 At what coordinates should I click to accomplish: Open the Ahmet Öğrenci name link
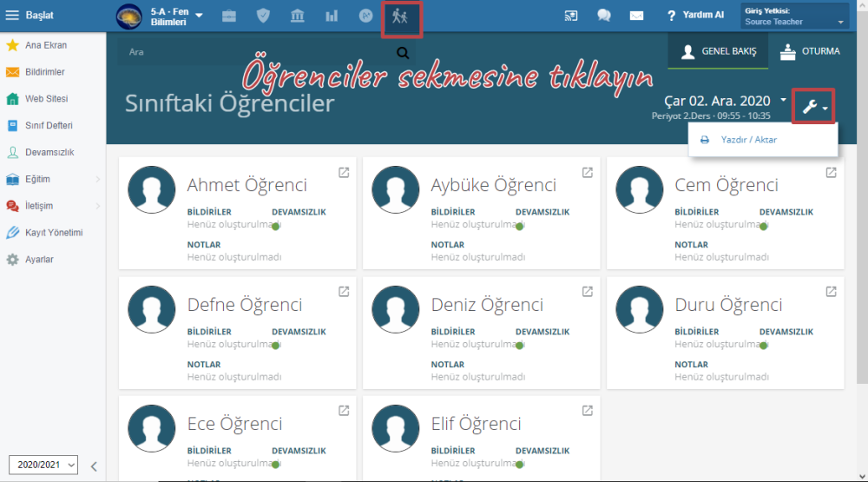tap(247, 185)
